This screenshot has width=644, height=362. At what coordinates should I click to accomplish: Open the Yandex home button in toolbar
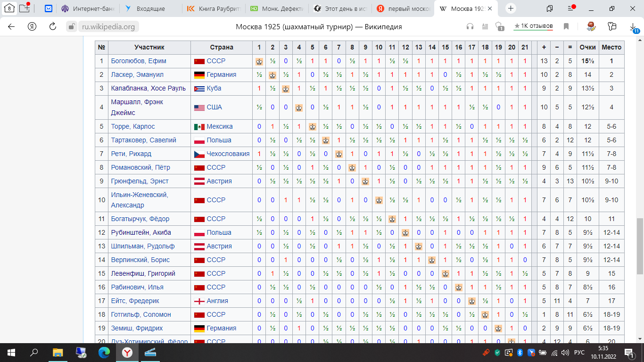tap(32, 26)
